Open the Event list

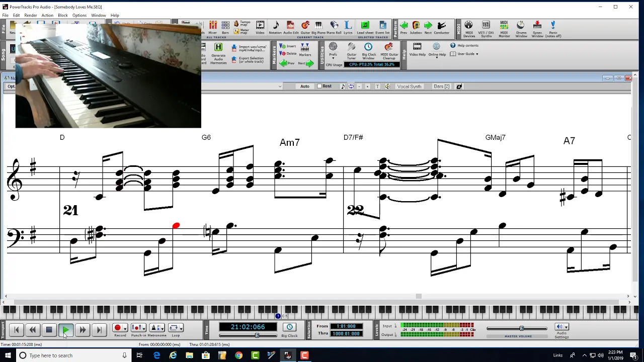382,28
